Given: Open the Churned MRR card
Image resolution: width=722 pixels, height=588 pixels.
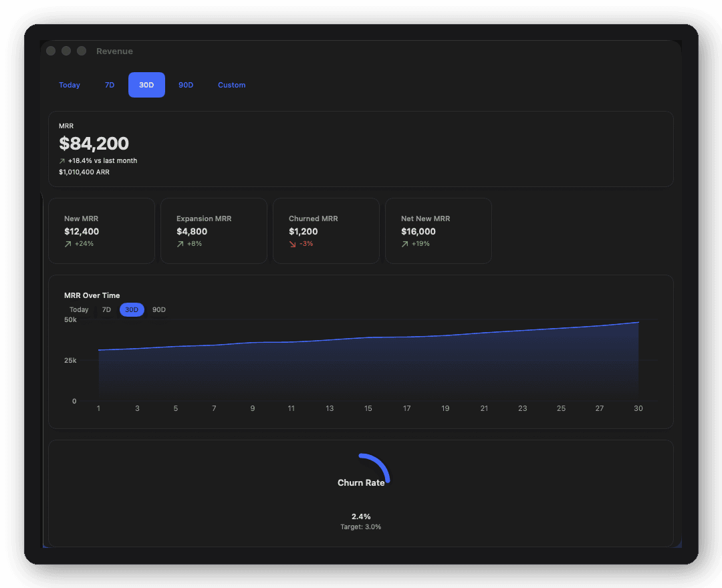Looking at the screenshot, I should click(326, 231).
